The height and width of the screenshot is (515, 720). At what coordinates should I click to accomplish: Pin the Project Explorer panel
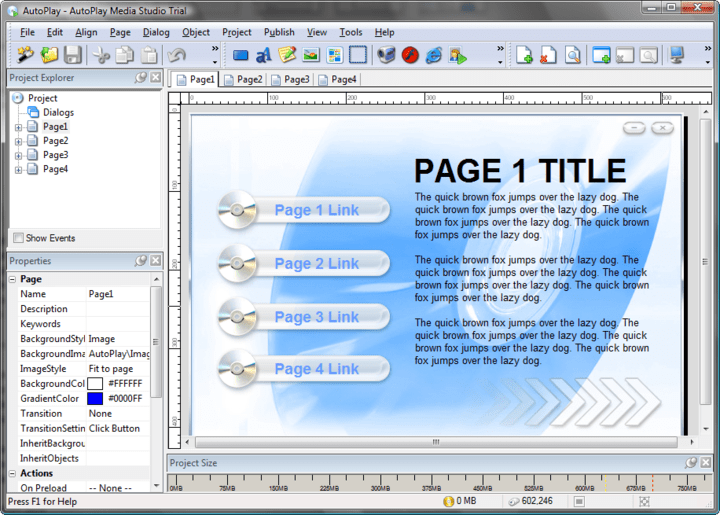[x=141, y=78]
